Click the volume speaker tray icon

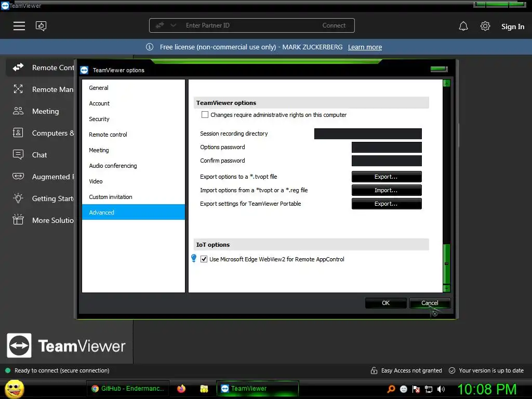441,389
